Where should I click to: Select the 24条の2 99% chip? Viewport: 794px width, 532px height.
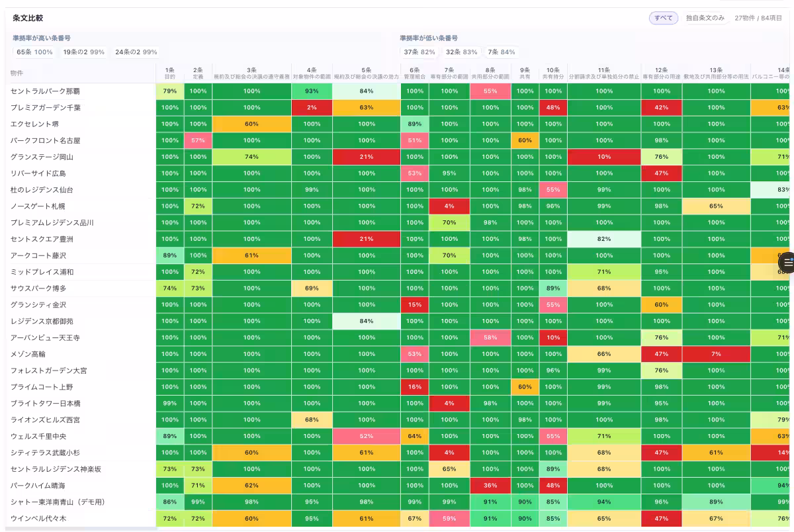point(136,52)
